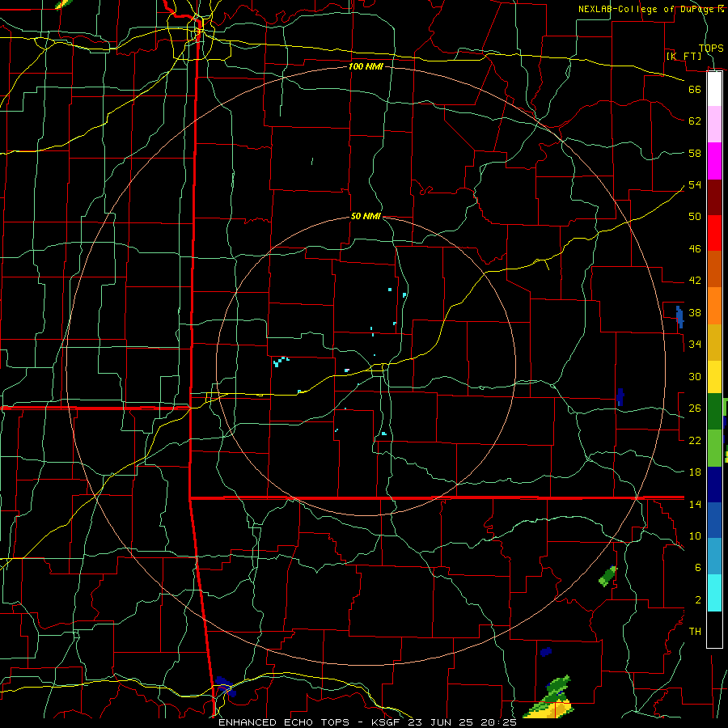Select the 34 scale value
Viewport: 728px width, 728px height.
(695, 345)
